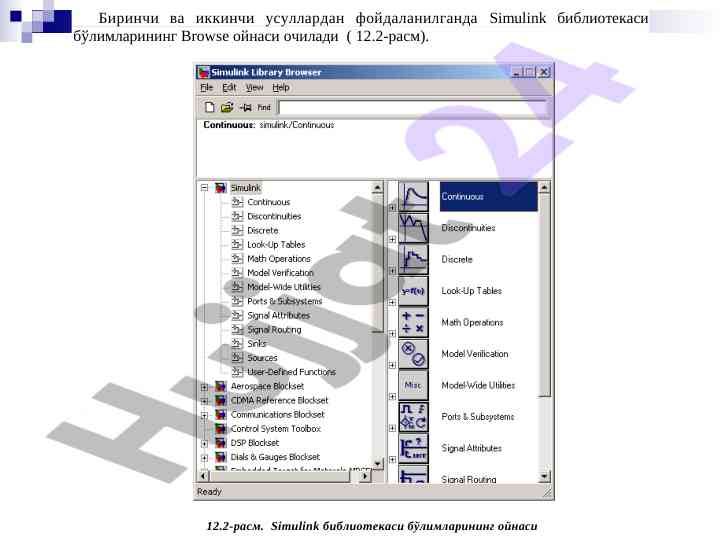
Task: Select Math Operations label in right pane
Action: coord(472,322)
